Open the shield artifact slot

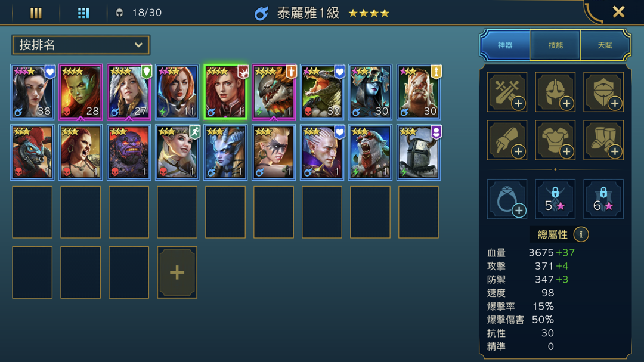click(x=603, y=92)
